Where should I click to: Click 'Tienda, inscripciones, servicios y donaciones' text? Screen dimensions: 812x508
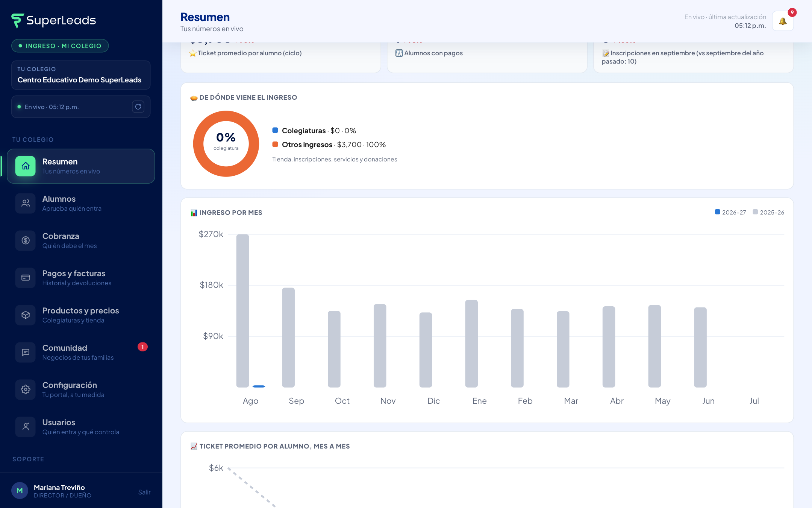tap(335, 159)
